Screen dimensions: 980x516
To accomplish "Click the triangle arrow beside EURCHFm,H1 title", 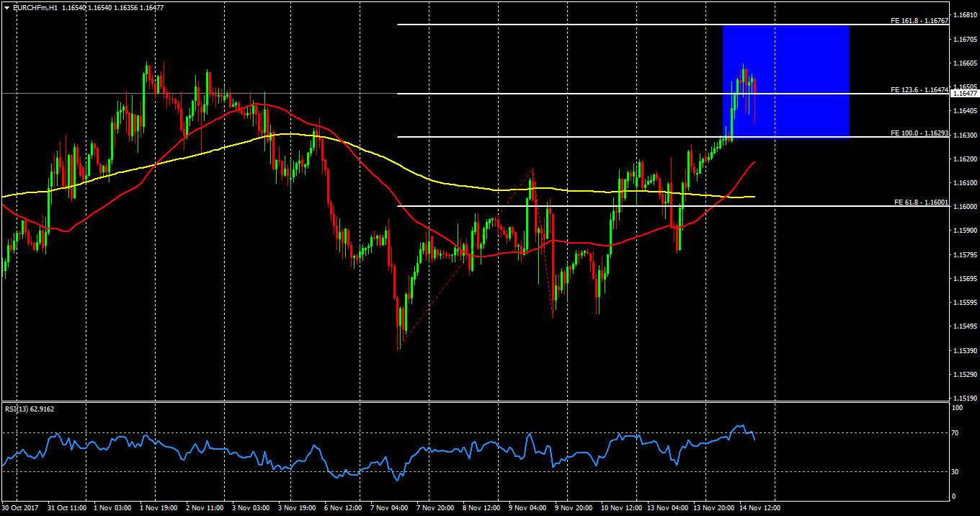I will coord(6,6).
